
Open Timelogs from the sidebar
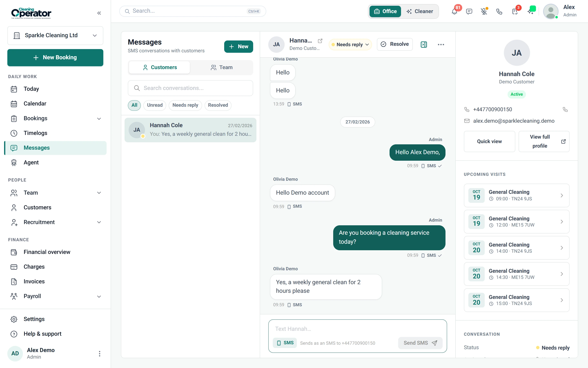[55, 133]
